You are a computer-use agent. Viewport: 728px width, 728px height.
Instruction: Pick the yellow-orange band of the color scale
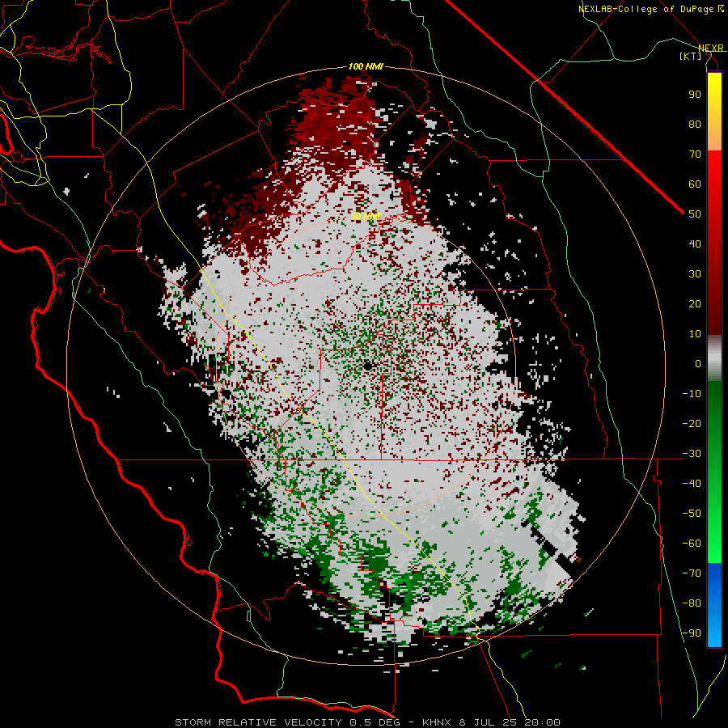pyautogui.click(x=714, y=112)
